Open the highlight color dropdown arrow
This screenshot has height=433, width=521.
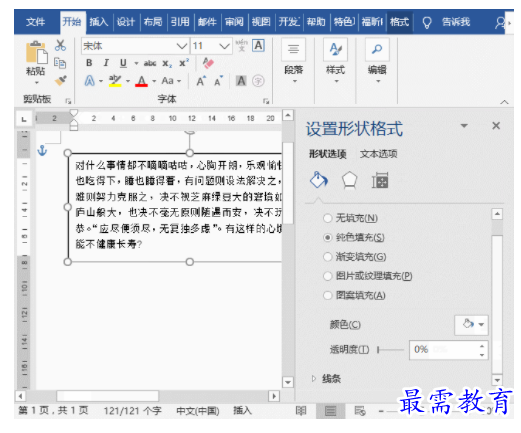tap(128, 81)
